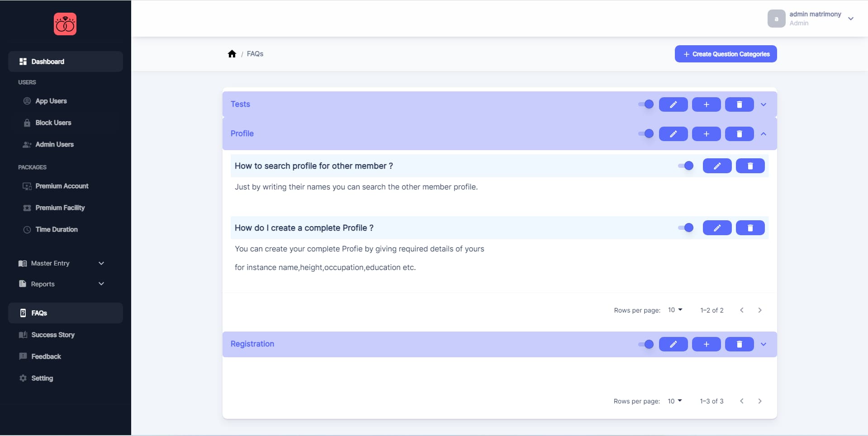Click 'How to search profile for other member ?' text

313,166
